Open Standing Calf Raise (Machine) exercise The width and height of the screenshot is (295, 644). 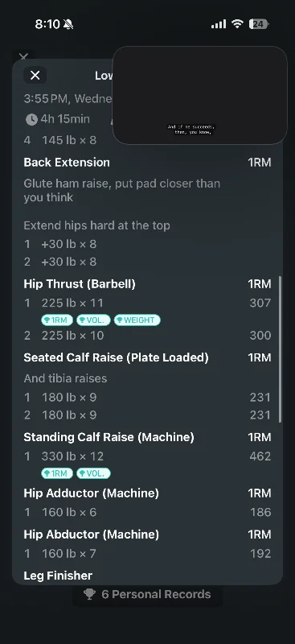click(109, 437)
